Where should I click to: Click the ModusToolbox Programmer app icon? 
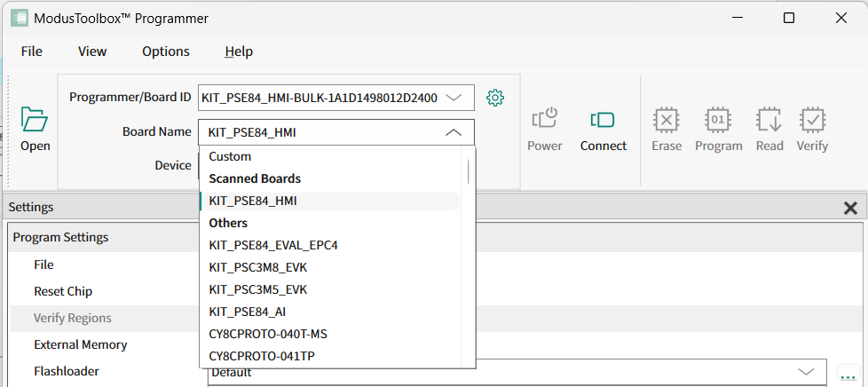pos(20,19)
